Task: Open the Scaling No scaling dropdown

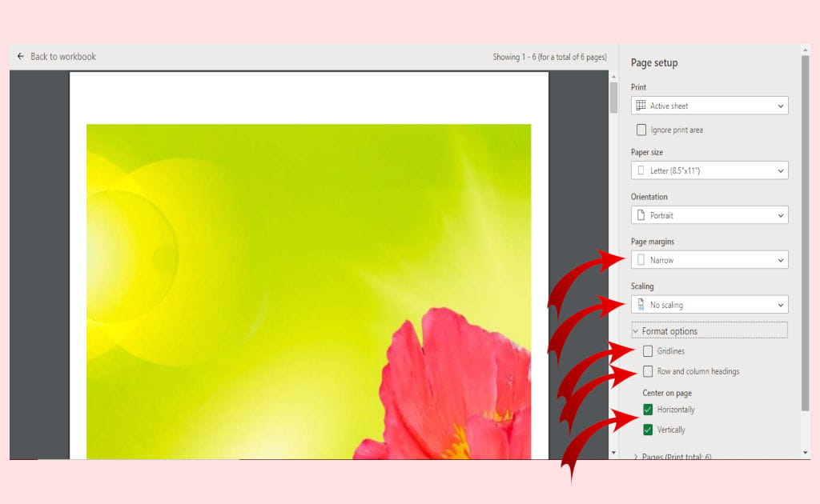Action: (x=709, y=305)
